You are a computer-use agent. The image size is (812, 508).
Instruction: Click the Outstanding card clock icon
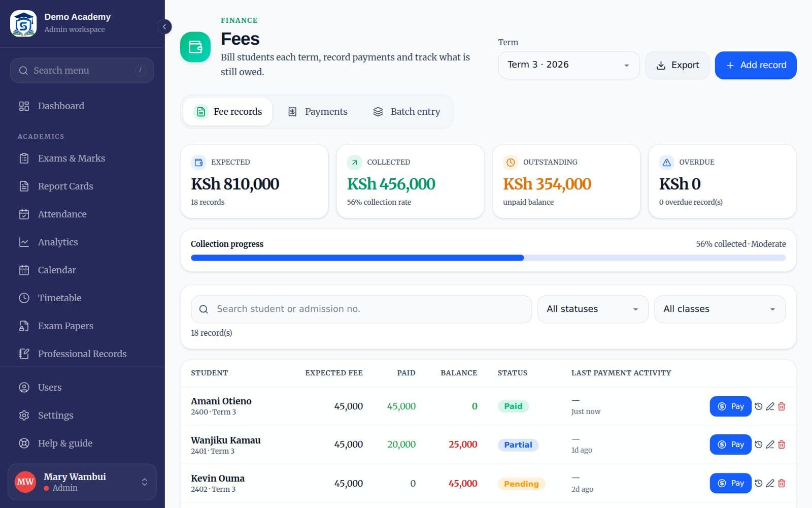pyautogui.click(x=511, y=162)
